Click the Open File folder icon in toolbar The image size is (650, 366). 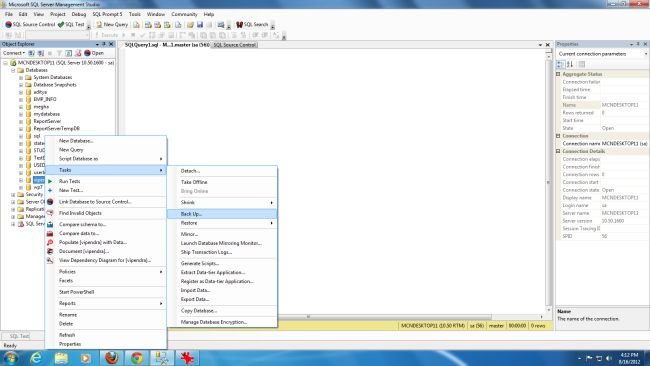tap(190, 25)
